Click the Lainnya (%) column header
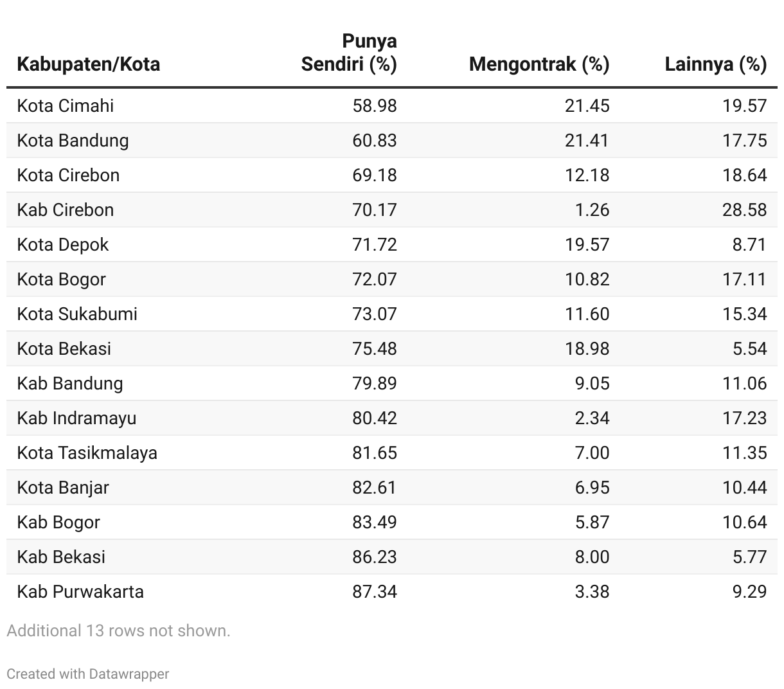The height and width of the screenshot is (689, 784). (715, 64)
